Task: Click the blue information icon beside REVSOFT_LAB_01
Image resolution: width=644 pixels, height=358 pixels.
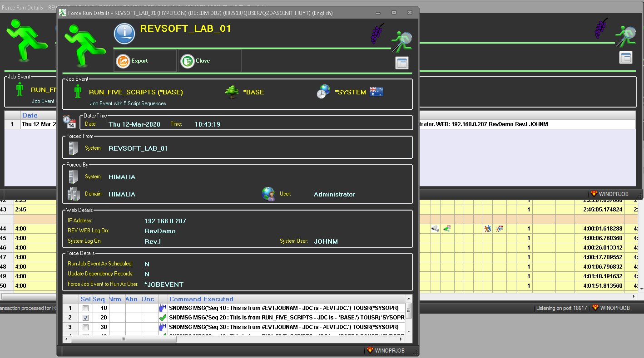Action: tap(125, 34)
